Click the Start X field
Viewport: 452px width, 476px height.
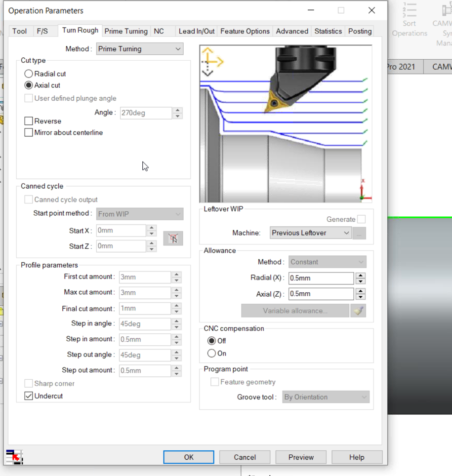[x=121, y=231]
